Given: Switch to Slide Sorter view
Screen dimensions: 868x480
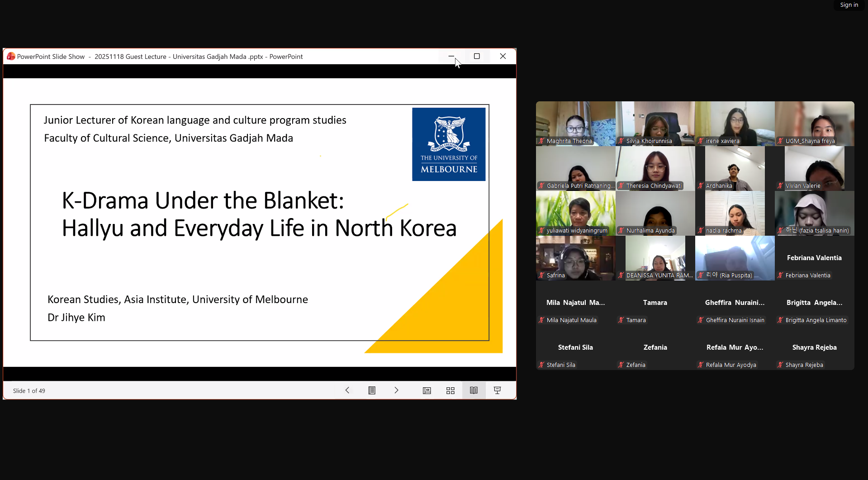Looking at the screenshot, I should (451, 390).
